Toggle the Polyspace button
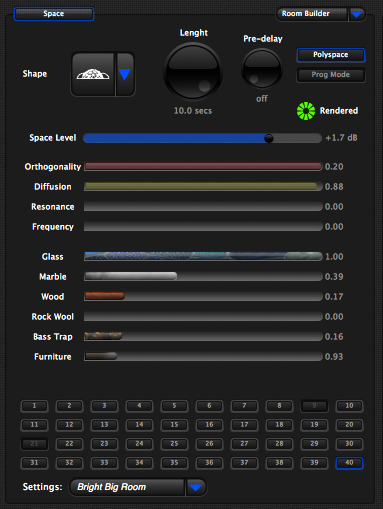This screenshot has height=509, width=383. click(331, 55)
